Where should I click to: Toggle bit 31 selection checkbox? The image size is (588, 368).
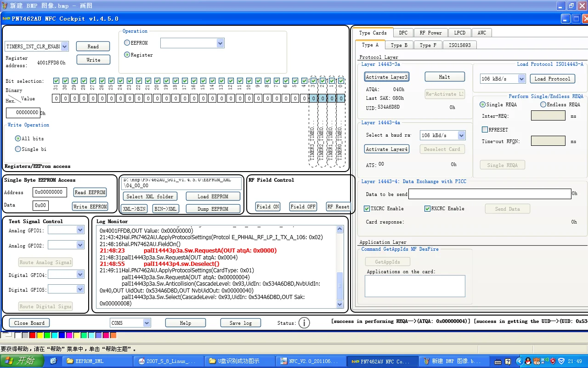[56, 81]
